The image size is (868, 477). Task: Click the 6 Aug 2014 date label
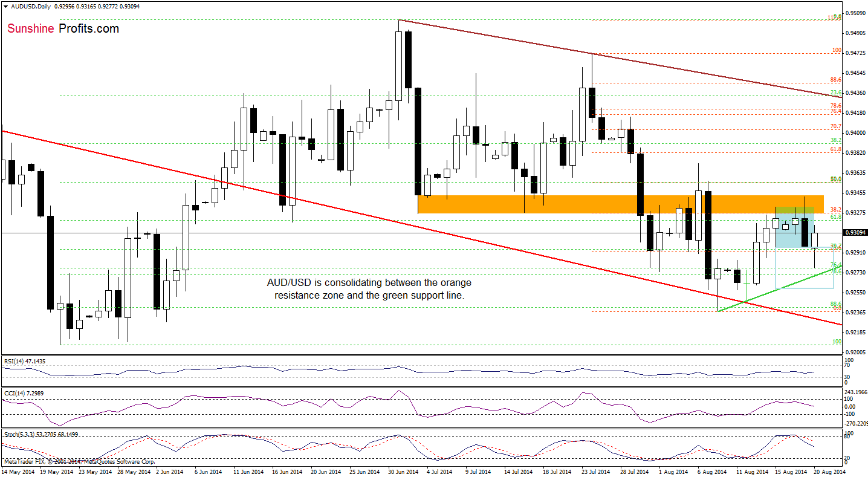coord(713,471)
